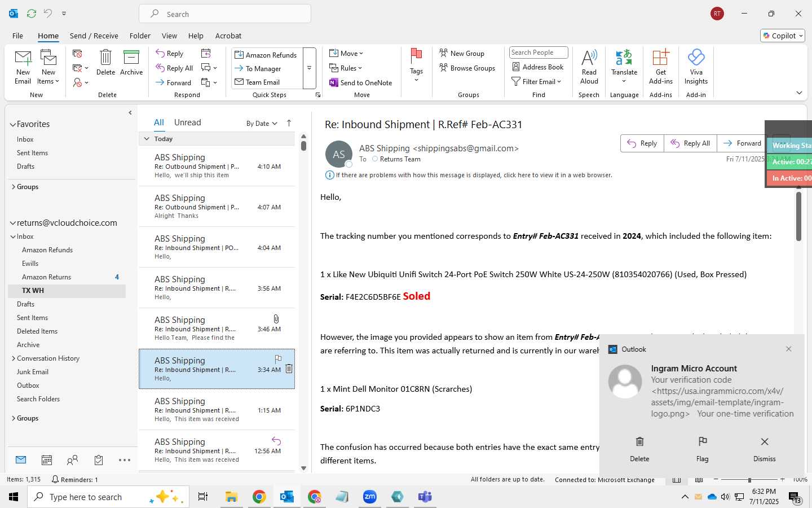Image resolution: width=812 pixels, height=508 pixels.
Task: Open the New Items menu
Action: tap(48, 67)
